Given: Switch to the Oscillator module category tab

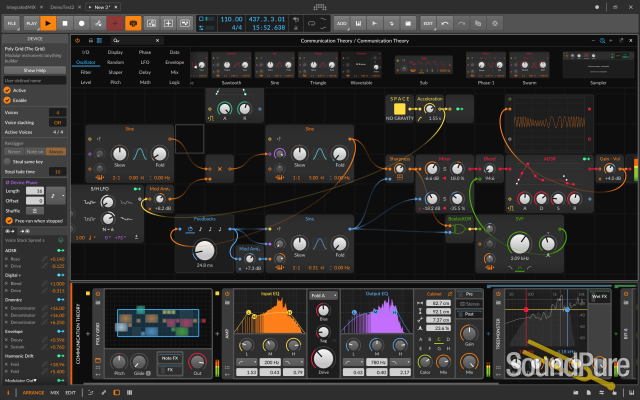Looking at the screenshot, I should (86, 61).
